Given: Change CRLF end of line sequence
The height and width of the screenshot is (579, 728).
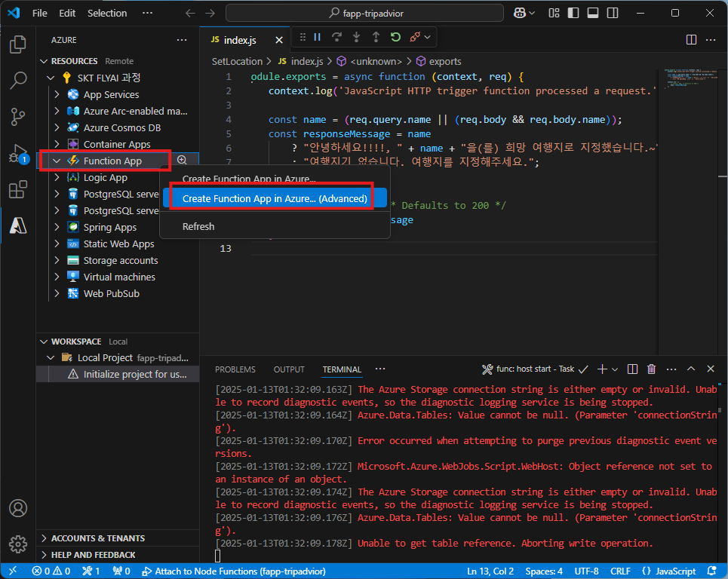Looking at the screenshot, I should click(x=620, y=571).
